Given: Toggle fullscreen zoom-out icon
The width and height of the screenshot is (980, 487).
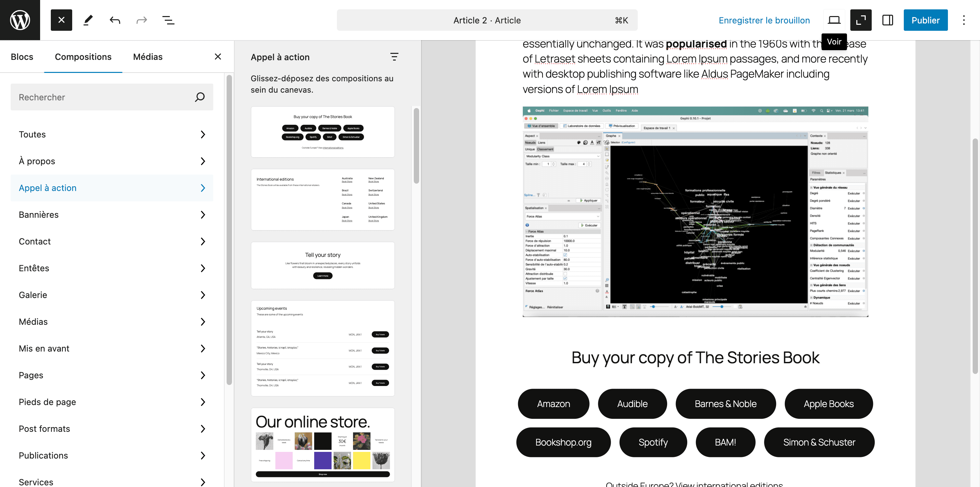Looking at the screenshot, I should pyautogui.click(x=861, y=20).
